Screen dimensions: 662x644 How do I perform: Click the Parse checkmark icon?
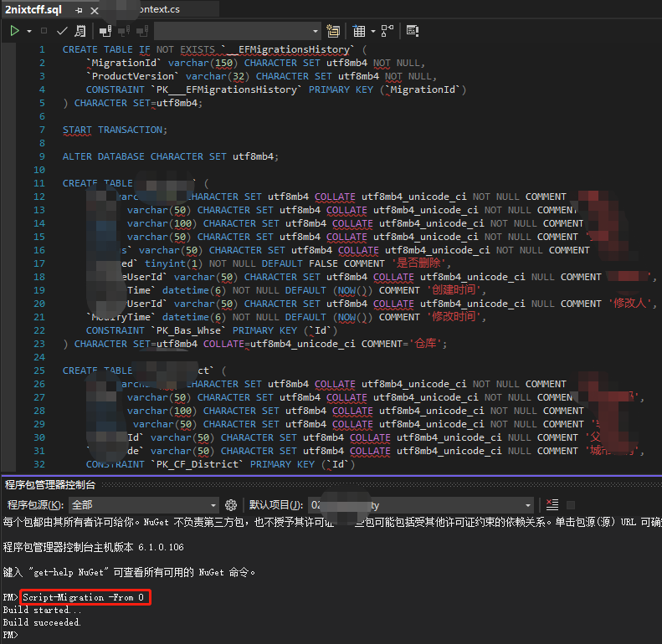click(62, 31)
